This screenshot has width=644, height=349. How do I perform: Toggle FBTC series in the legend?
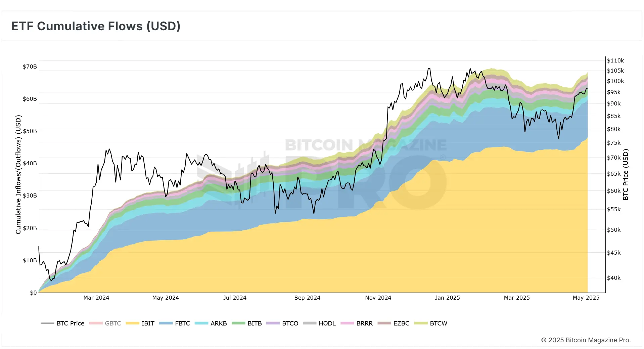[175, 323]
